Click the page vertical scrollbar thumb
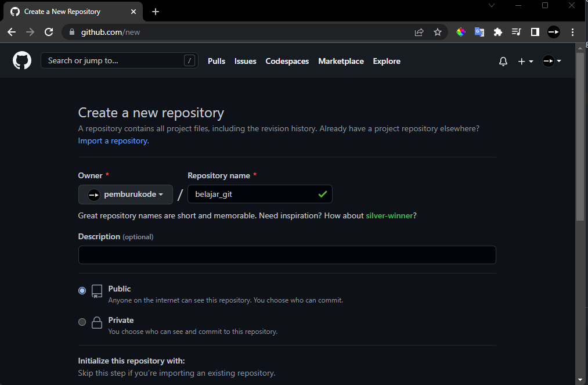The image size is (588, 385). tap(580, 137)
